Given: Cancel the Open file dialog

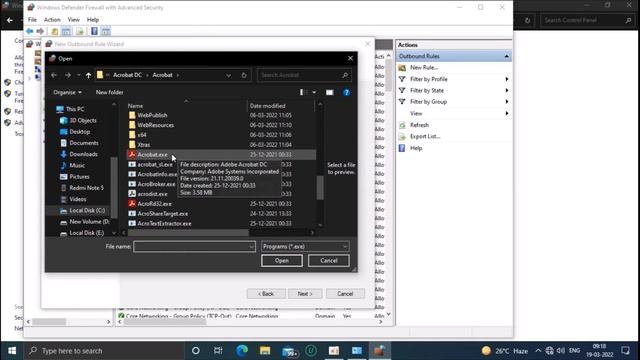Looking at the screenshot, I should pyautogui.click(x=329, y=260).
